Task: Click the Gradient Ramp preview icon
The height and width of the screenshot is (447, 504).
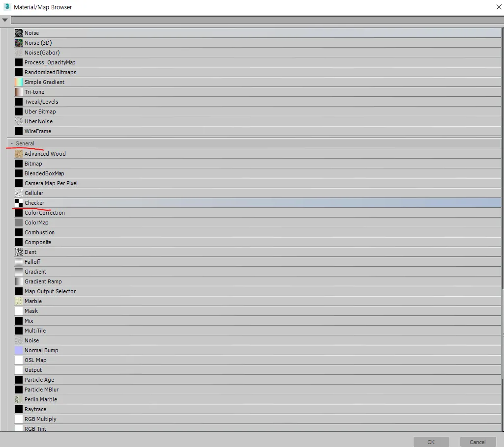Action: [19, 281]
